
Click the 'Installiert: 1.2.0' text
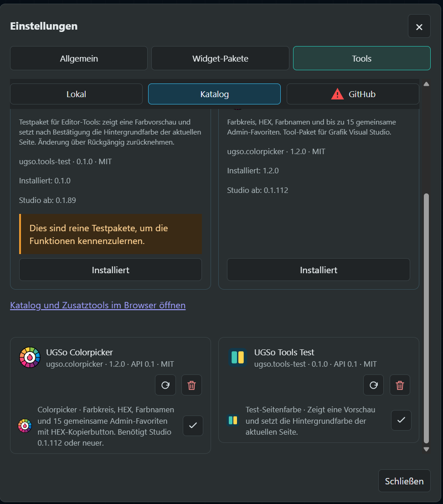[x=253, y=171]
